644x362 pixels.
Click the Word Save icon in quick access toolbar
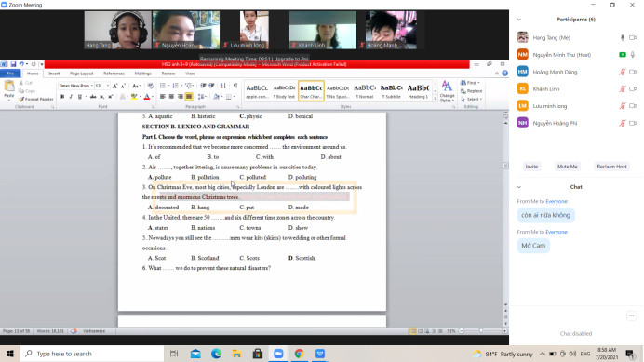tap(13, 64)
